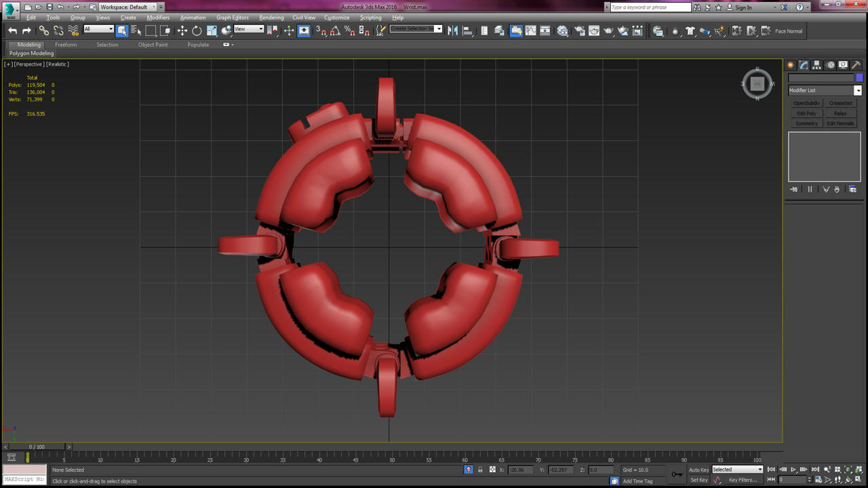This screenshot has width=868, height=488.
Task: Open the Utilities command panel tab
Action: (x=856, y=65)
